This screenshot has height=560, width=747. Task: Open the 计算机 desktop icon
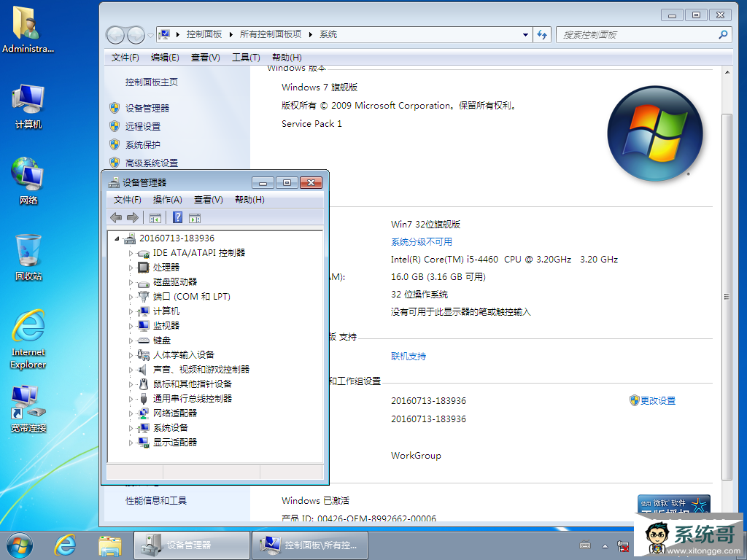(x=28, y=107)
